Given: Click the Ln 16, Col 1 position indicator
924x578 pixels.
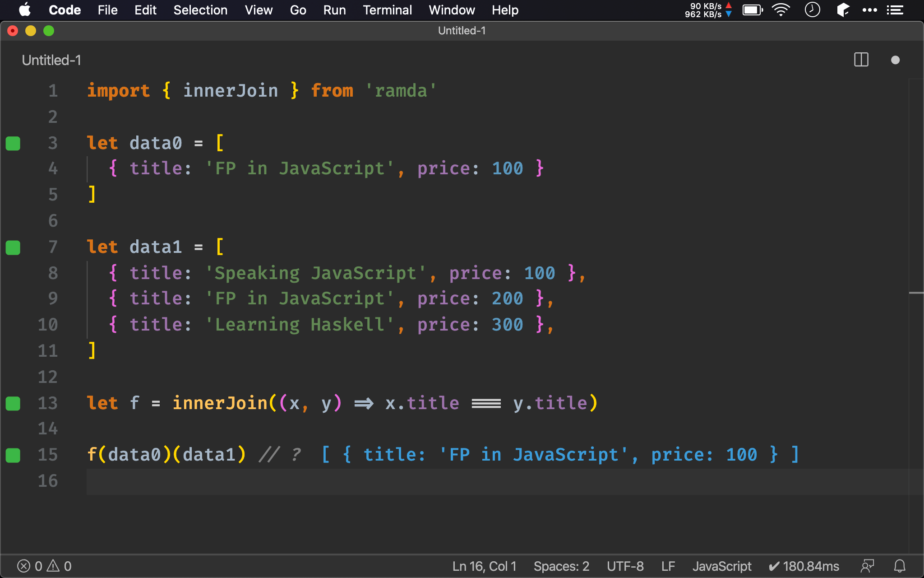Looking at the screenshot, I should coord(484,566).
